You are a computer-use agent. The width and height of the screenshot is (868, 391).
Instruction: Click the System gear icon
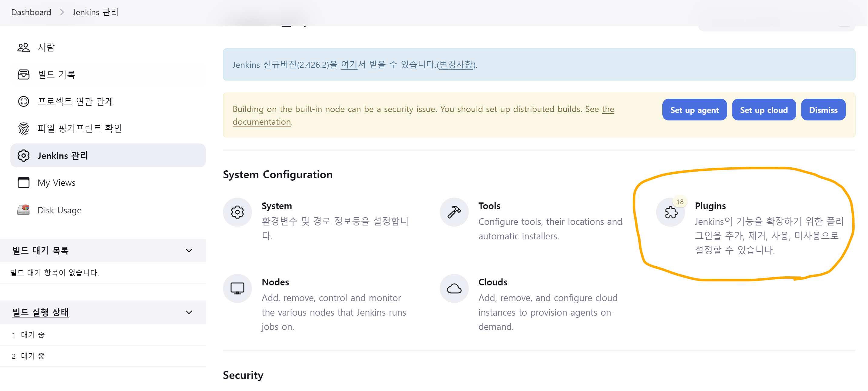237,212
